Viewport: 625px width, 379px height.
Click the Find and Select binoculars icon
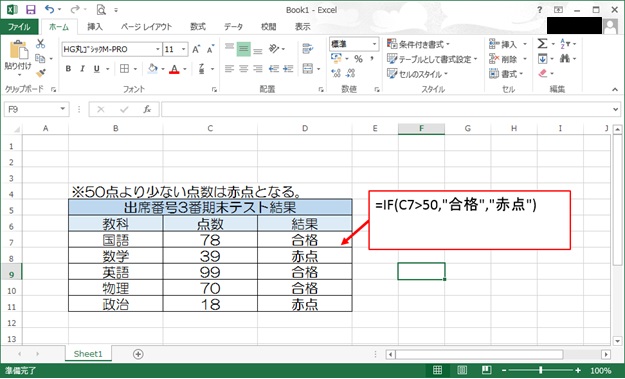click(565, 59)
